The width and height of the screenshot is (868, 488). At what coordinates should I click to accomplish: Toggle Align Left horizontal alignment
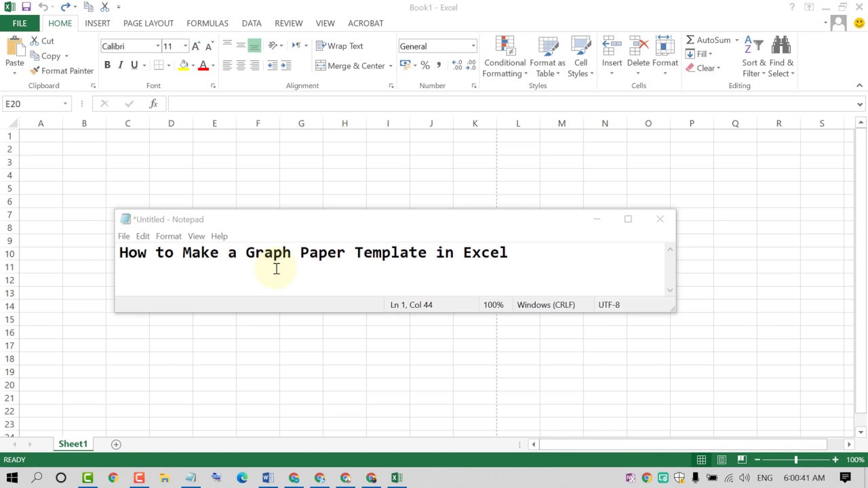click(x=227, y=66)
